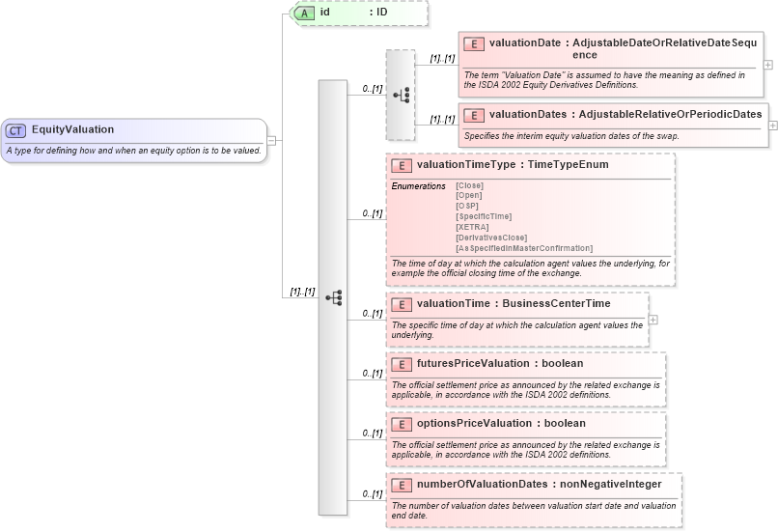
Task: Click the E icon of valuationDates element
Action: pos(474,116)
